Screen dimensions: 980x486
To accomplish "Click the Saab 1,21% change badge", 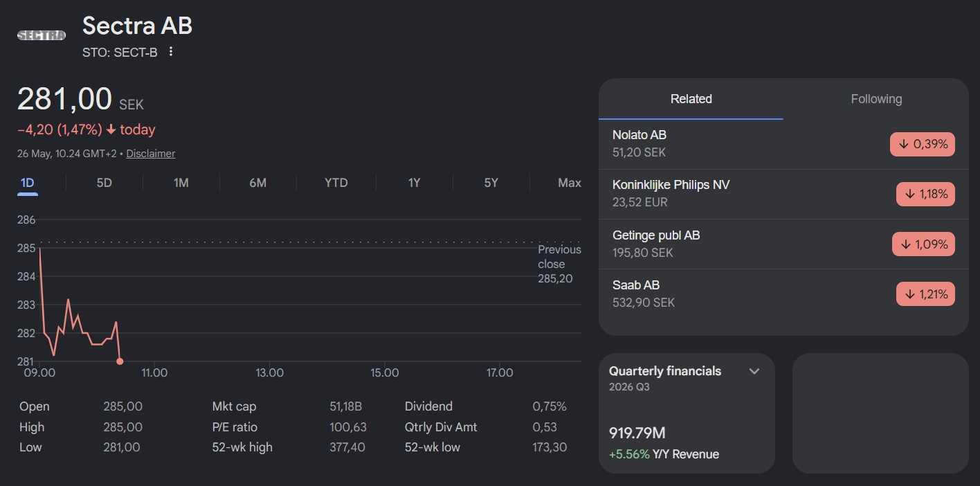I will [925, 294].
